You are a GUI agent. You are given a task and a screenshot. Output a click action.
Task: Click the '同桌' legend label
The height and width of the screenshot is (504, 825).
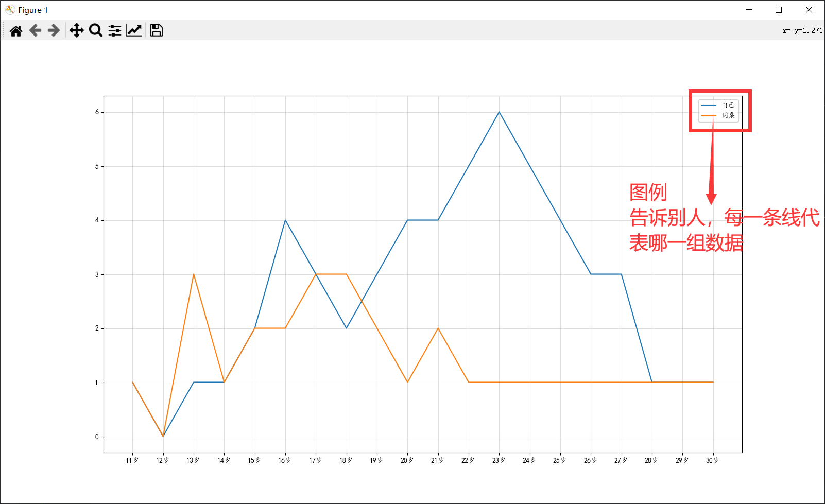point(728,115)
